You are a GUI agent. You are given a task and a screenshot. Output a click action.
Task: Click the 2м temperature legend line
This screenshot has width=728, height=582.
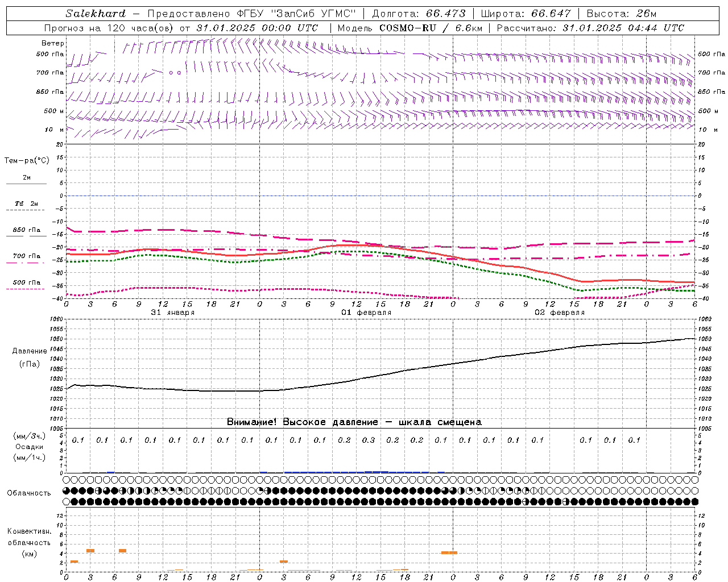[x=26, y=184]
